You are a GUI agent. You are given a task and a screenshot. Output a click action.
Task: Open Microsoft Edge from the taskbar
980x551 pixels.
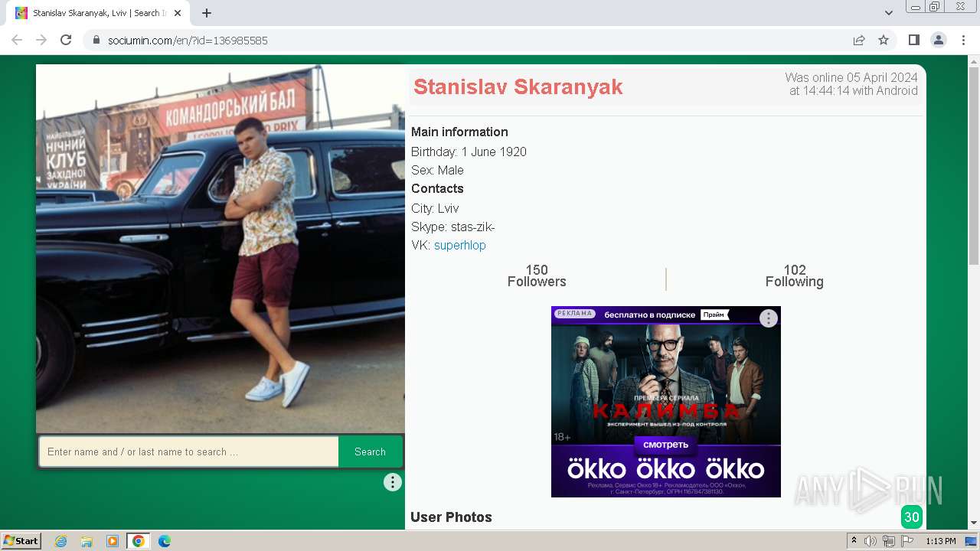coord(165,541)
